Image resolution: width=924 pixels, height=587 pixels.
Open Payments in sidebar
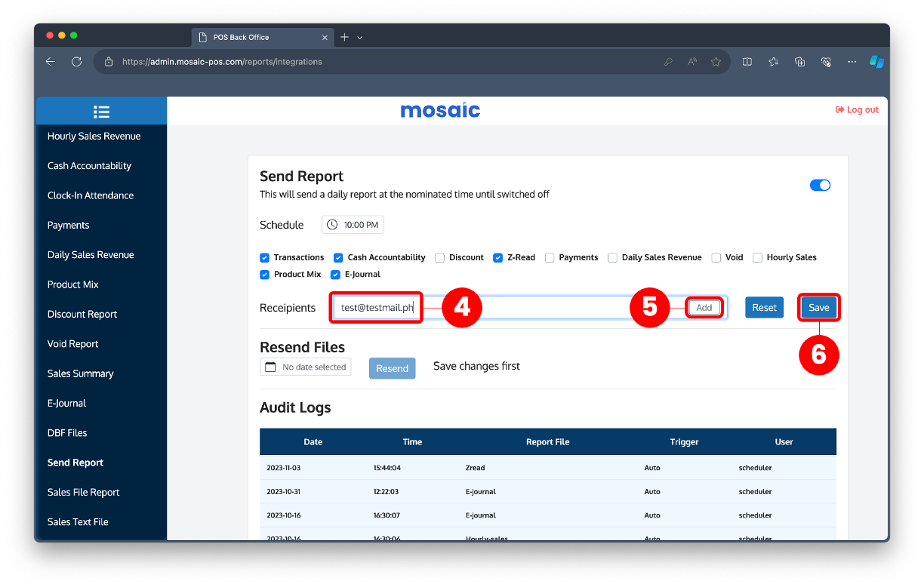[x=68, y=225]
